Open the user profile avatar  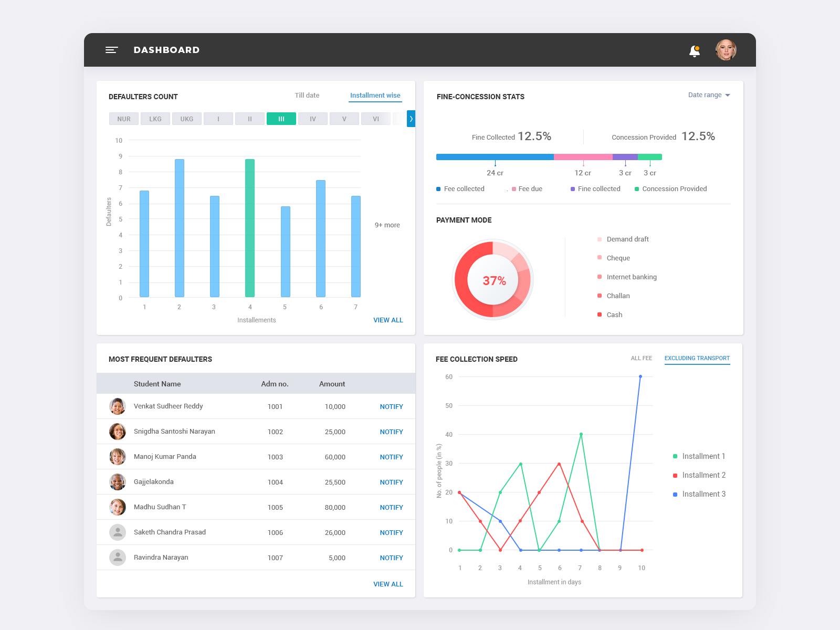(726, 50)
